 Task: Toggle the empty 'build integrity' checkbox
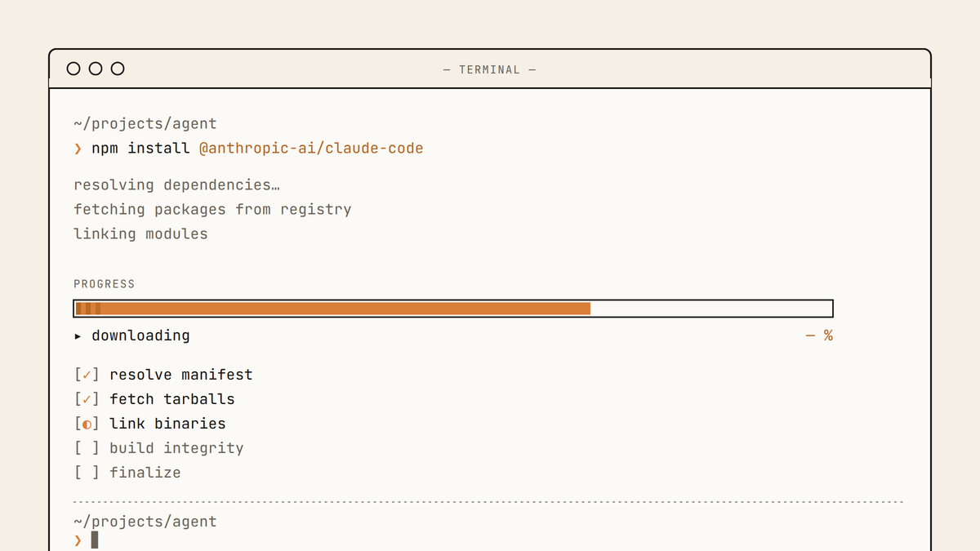tap(87, 448)
